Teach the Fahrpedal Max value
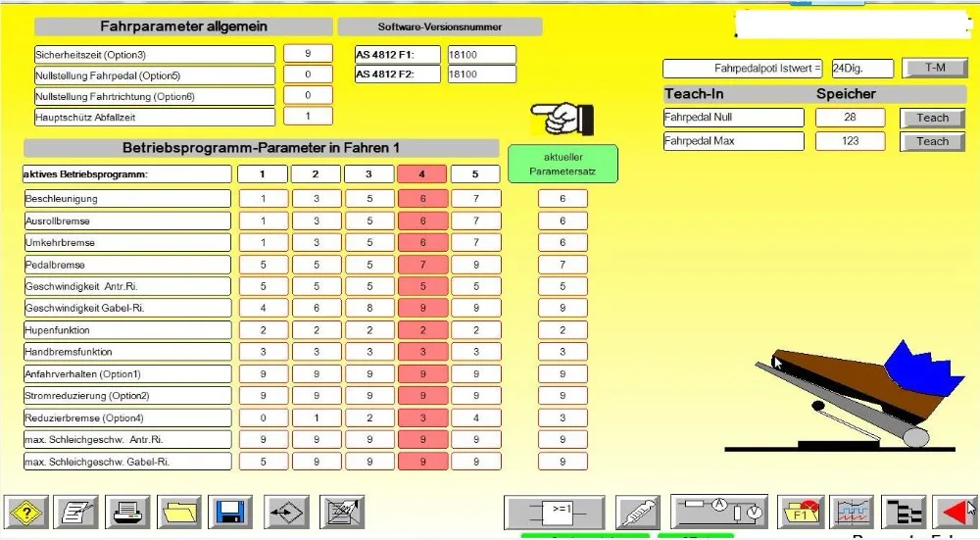This screenshot has height=540, width=980. tap(933, 141)
